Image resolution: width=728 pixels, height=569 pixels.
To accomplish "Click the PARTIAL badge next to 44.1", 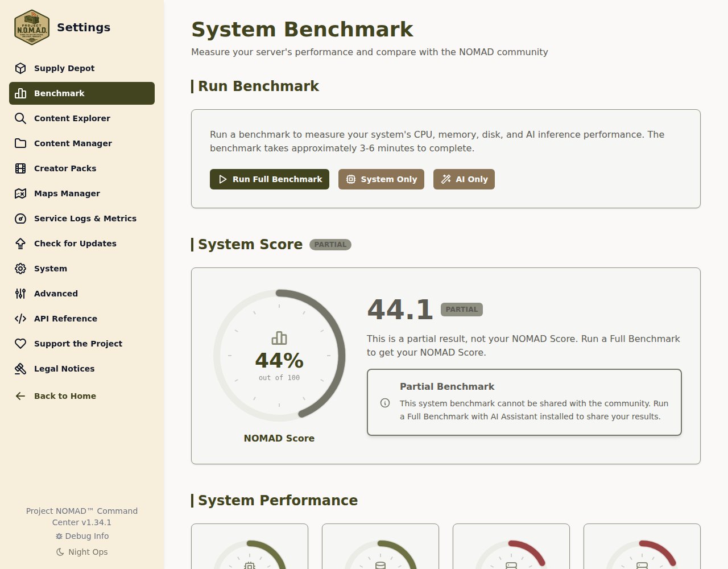I will point(462,310).
